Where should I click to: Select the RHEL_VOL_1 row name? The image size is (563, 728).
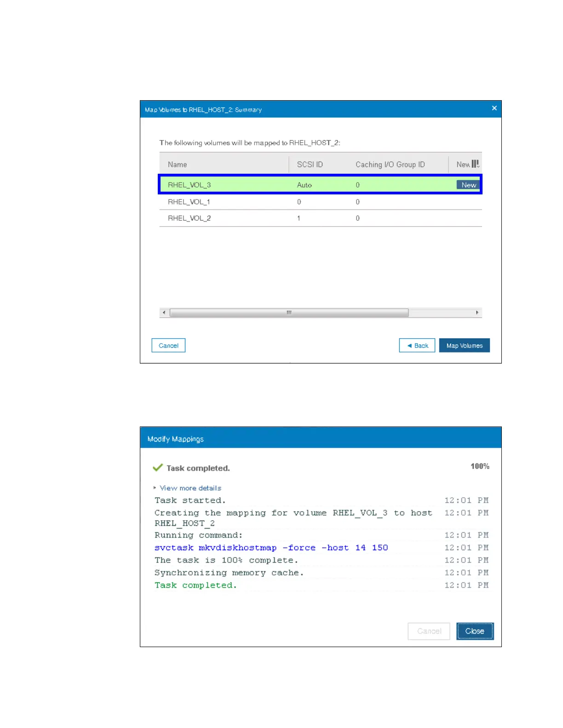(189, 202)
